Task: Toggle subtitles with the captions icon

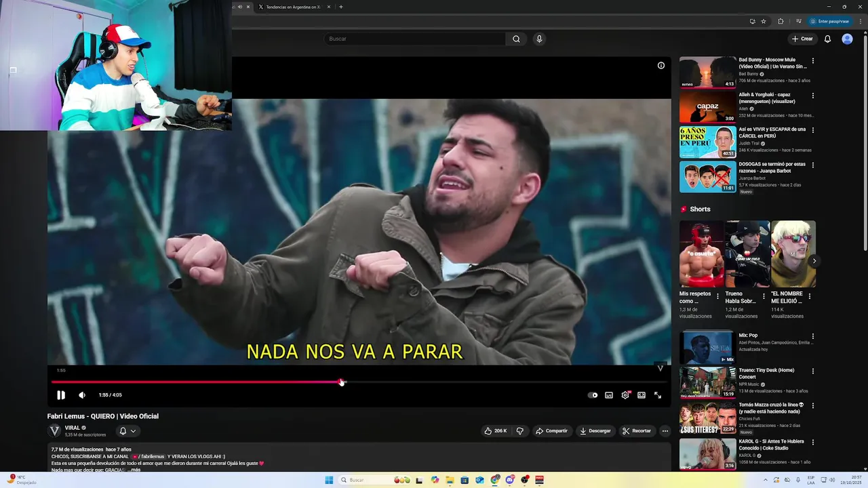Action: (x=609, y=395)
